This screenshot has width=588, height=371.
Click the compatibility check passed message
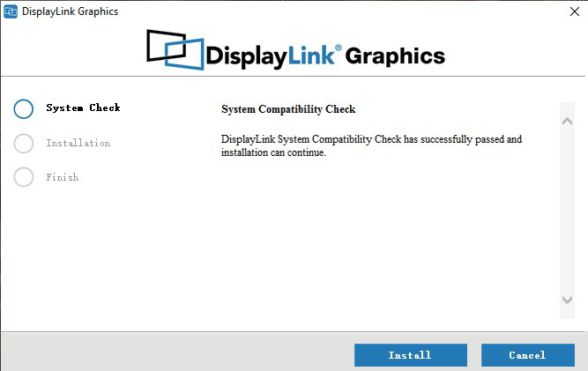coord(371,145)
